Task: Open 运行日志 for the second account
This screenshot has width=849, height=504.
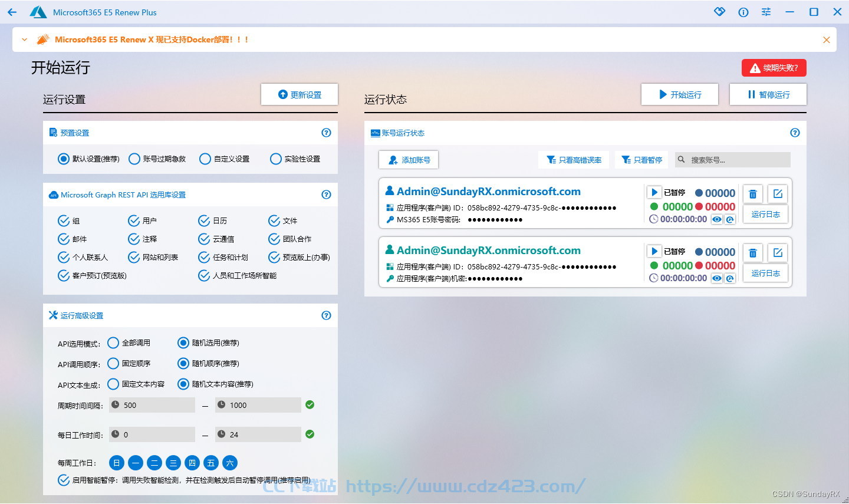Action: [x=765, y=273]
